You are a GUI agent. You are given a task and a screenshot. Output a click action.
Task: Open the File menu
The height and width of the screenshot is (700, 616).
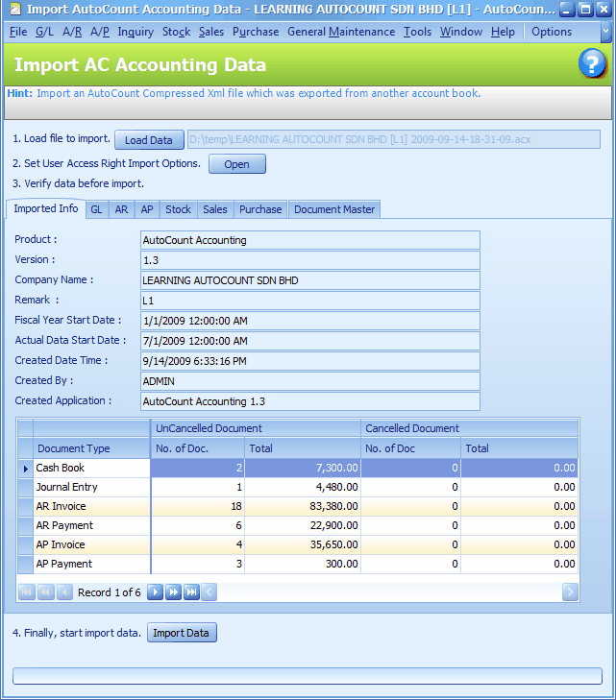click(x=18, y=32)
